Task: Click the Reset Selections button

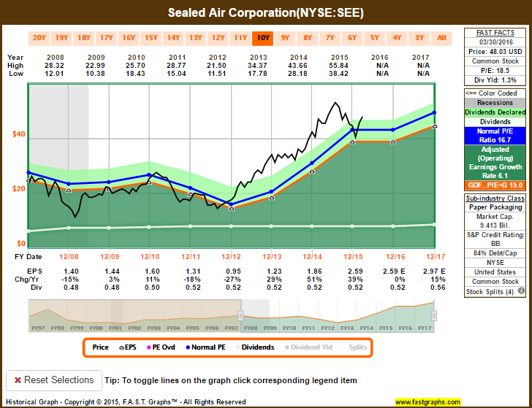Action: pyautogui.click(x=54, y=380)
